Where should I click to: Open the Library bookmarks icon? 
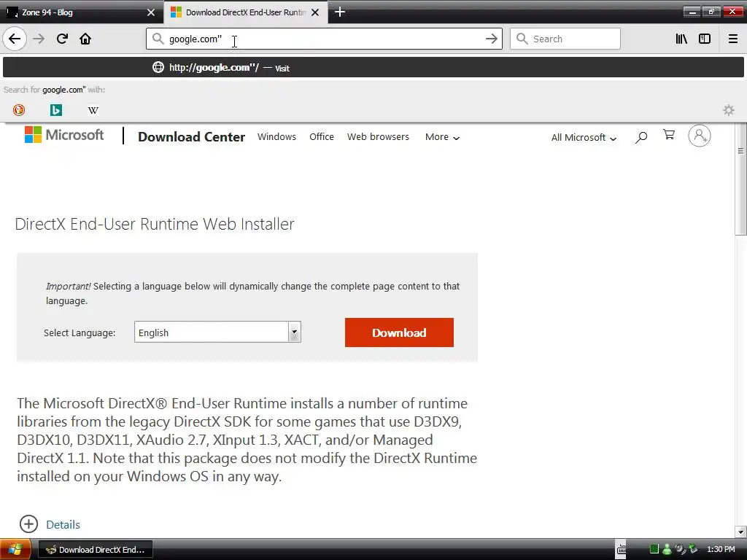click(681, 39)
